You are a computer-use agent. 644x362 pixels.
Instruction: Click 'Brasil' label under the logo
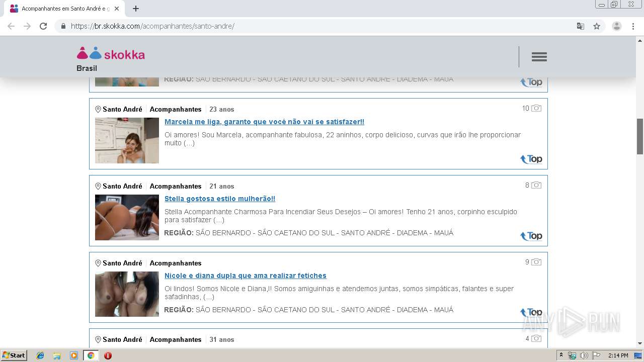coord(87,68)
